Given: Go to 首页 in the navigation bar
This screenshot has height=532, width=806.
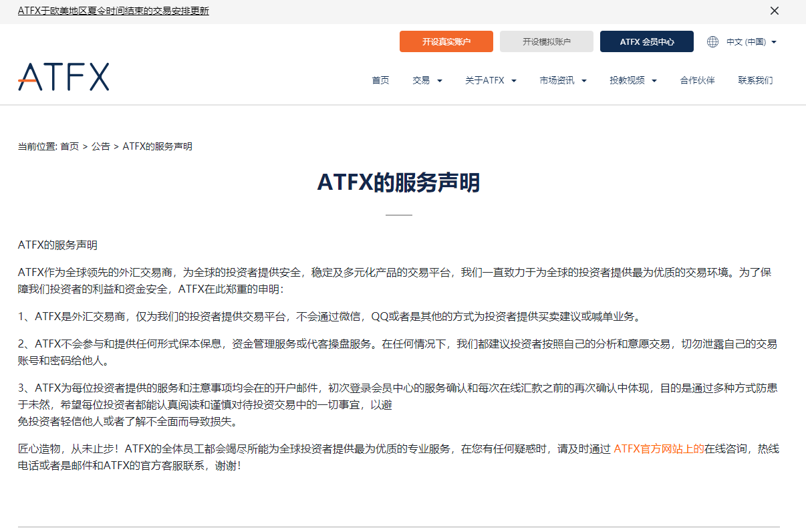Looking at the screenshot, I should click(380, 80).
